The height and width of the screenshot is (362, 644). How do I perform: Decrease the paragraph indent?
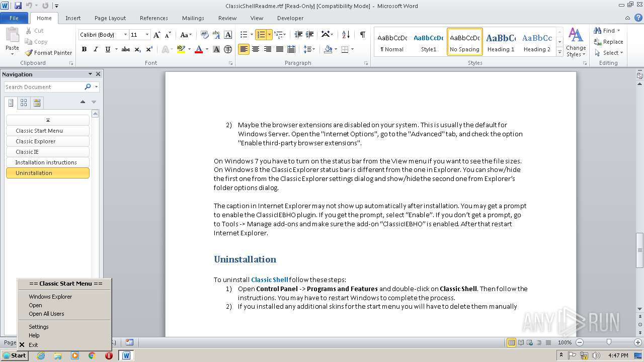click(x=298, y=35)
